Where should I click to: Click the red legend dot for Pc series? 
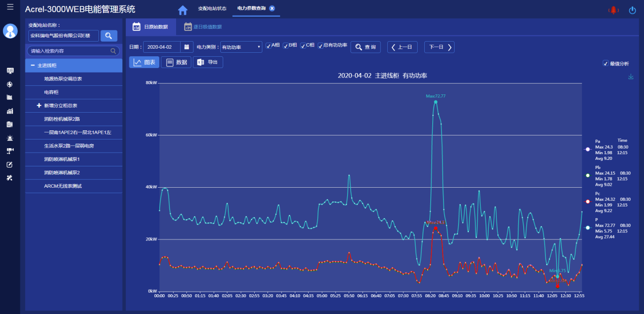pyautogui.click(x=587, y=201)
